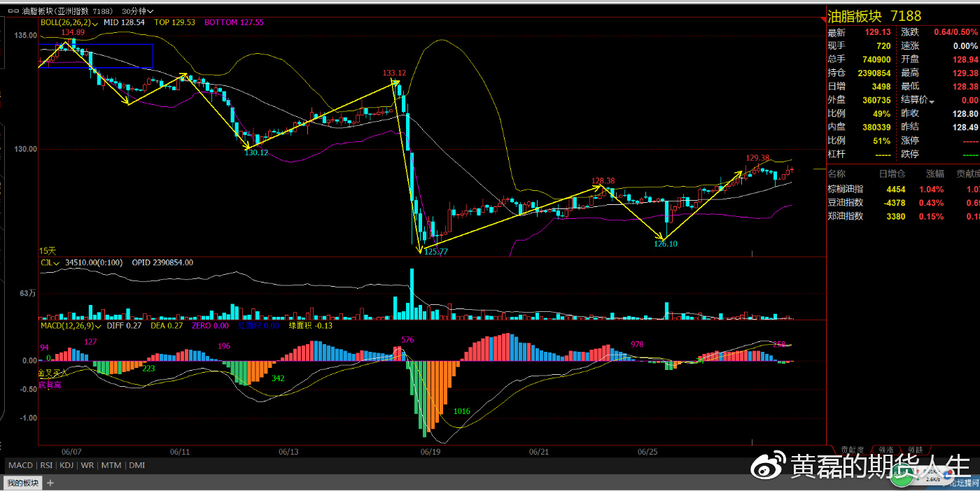Select the MTM indicator tab
The width and height of the screenshot is (980, 491).
click(x=111, y=465)
